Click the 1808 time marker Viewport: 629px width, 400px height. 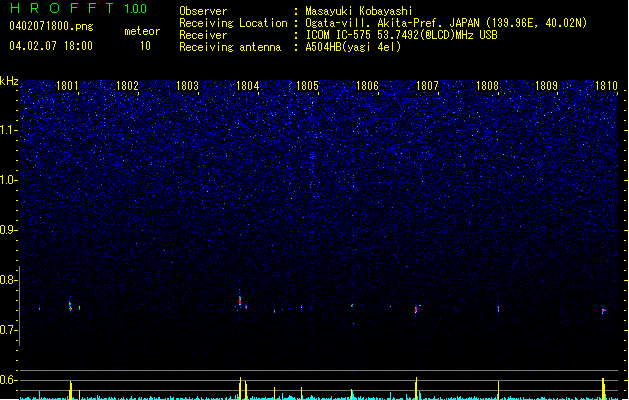pyautogui.click(x=487, y=86)
